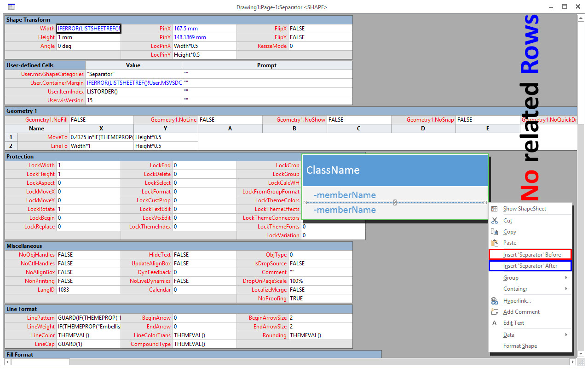Click the Copy icon in context menu
This screenshot has width=588, height=369.
(495, 232)
